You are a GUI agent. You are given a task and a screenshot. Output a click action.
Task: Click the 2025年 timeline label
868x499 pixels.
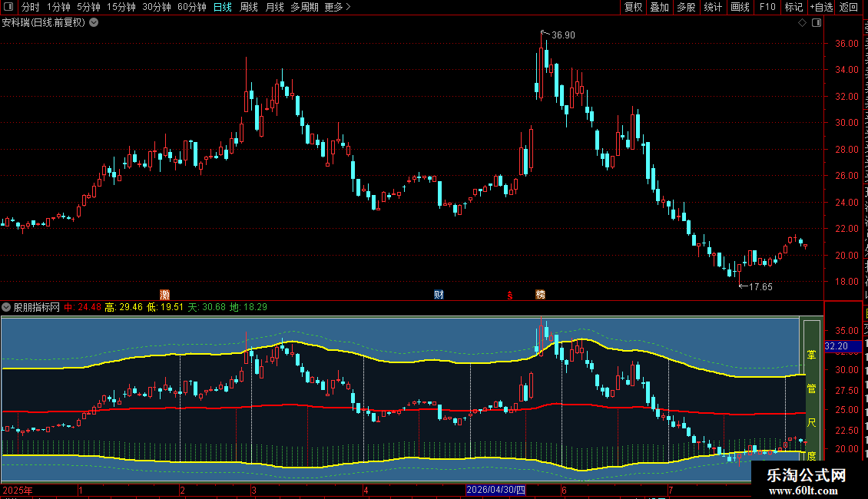17,490
